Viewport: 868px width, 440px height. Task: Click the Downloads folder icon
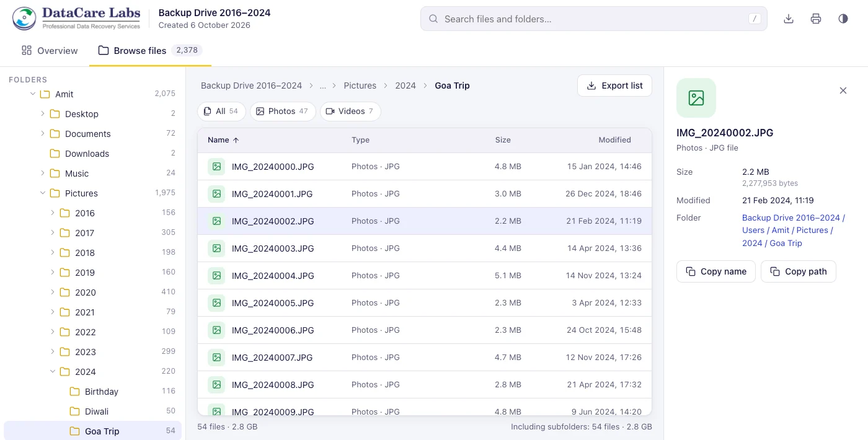pos(55,154)
